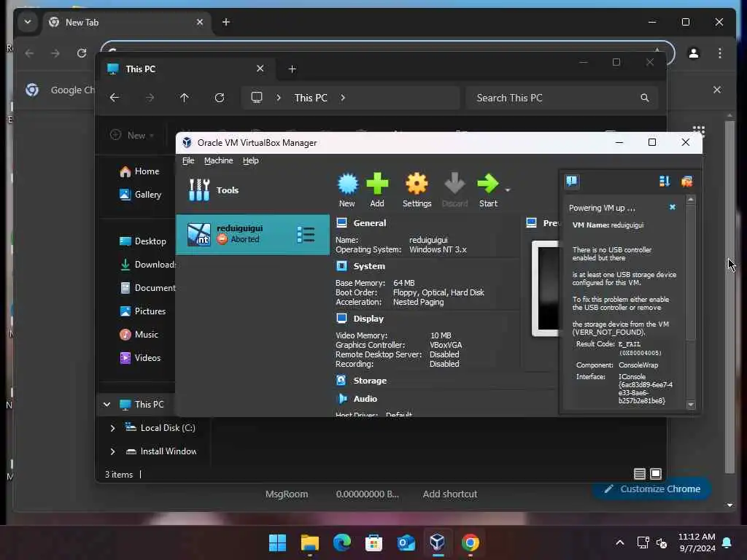The width and height of the screenshot is (747, 560).
Task: Close the This PC Explorer tab
Action: [x=260, y=69]
